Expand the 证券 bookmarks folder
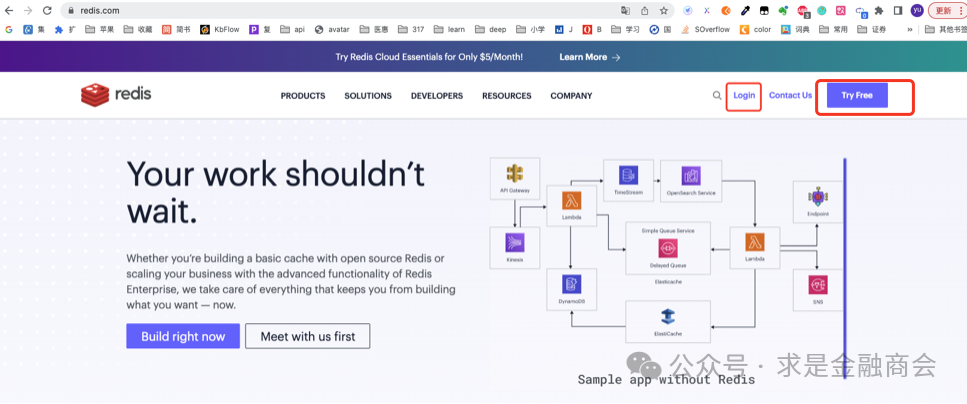967x404 pixels. pos(871,29)
